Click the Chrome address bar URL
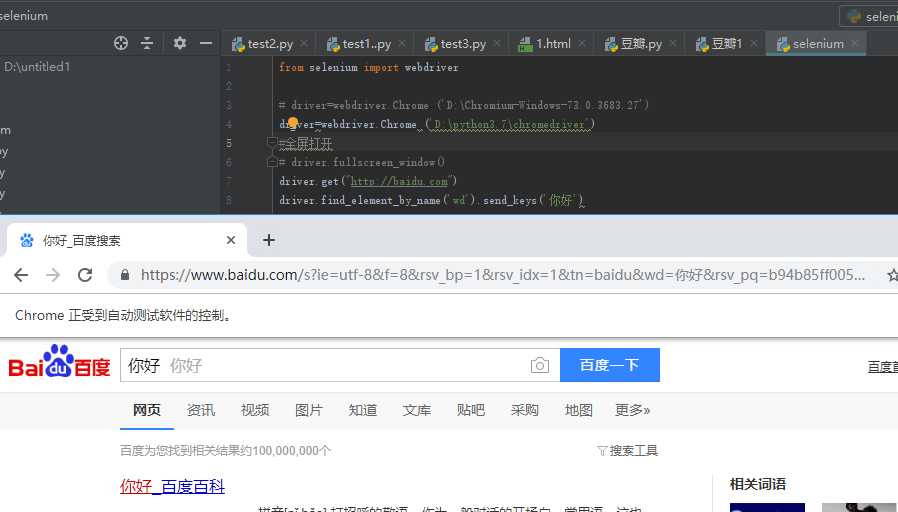This screenshot has width=898, height=512. [x=503, y=275]
